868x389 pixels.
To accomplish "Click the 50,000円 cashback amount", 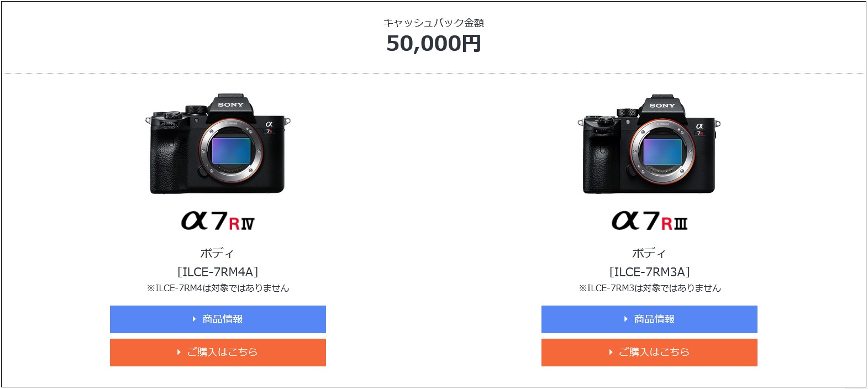I will (434, 44).
